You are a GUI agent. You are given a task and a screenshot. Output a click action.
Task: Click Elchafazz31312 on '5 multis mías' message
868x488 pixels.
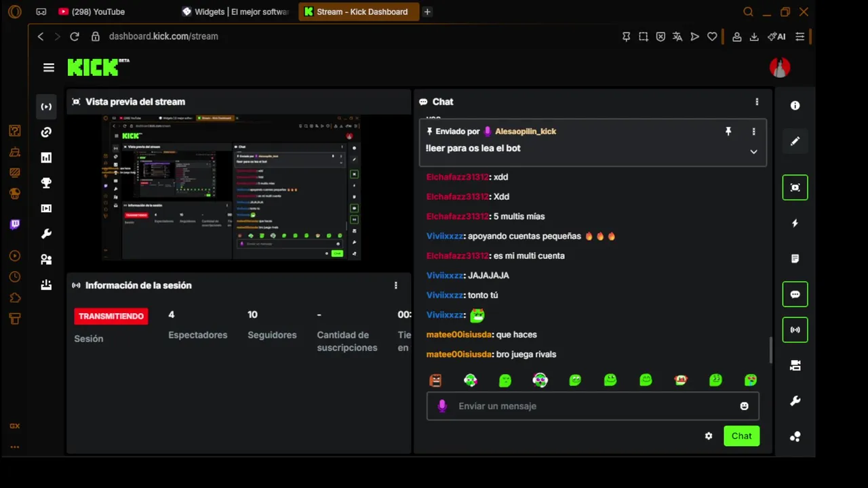pyautogui.click(x=458, y=216)
